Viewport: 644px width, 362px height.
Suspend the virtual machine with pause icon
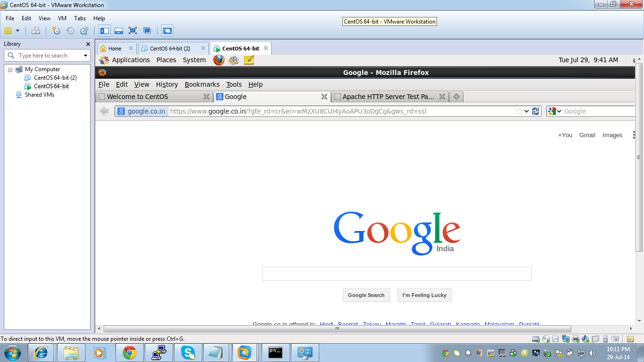(8, 31)
